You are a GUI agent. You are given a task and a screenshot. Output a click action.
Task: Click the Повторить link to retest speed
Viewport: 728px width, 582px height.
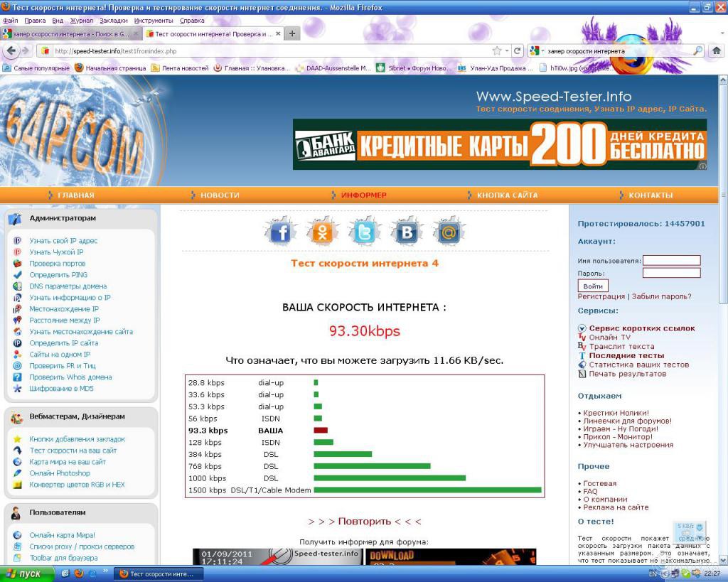tap(364, 520)
